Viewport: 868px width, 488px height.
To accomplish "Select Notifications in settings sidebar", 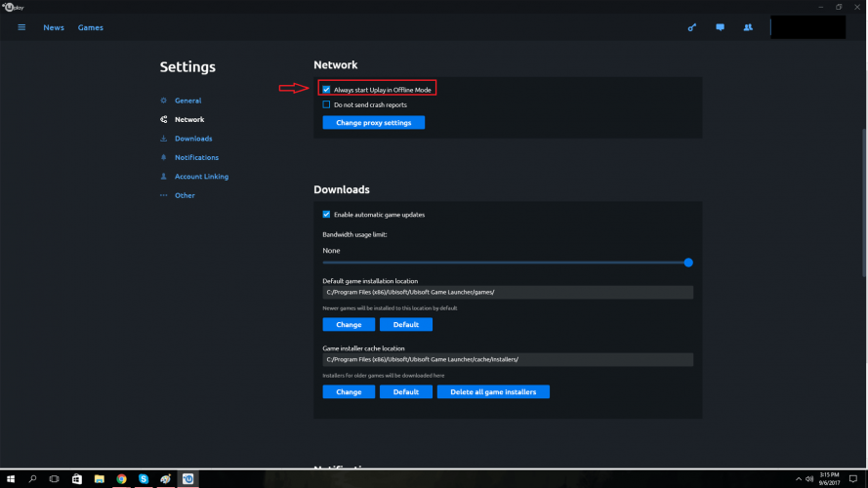I will tap(196, 157).
